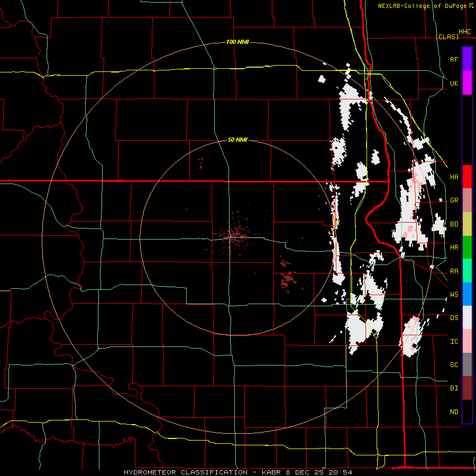Click the [CLAS] unit label

click(447, 36)
